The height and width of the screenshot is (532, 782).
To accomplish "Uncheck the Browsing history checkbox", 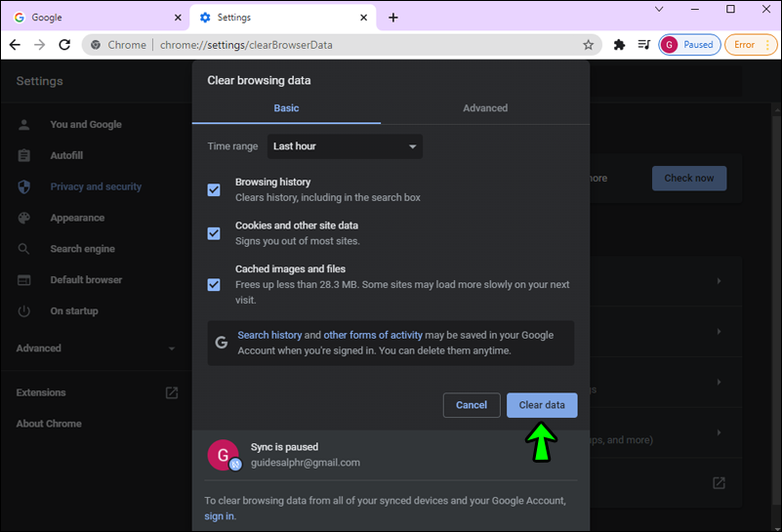I will click(x=214, y=189).
